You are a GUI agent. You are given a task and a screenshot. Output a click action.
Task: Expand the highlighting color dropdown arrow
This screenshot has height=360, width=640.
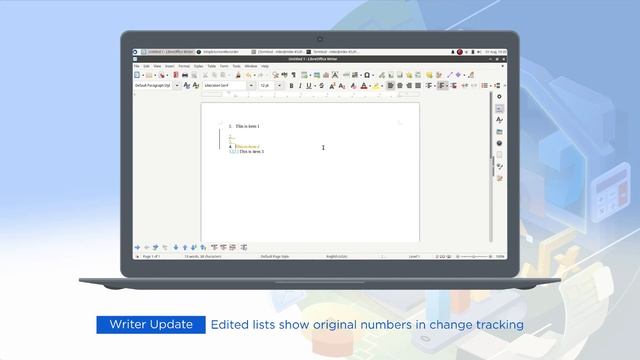tap(382, 86)
